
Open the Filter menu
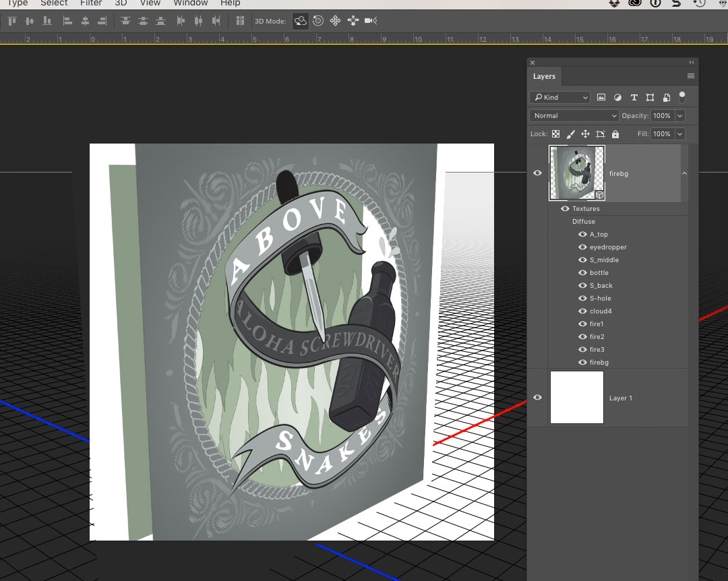click(x=91, y=3)
